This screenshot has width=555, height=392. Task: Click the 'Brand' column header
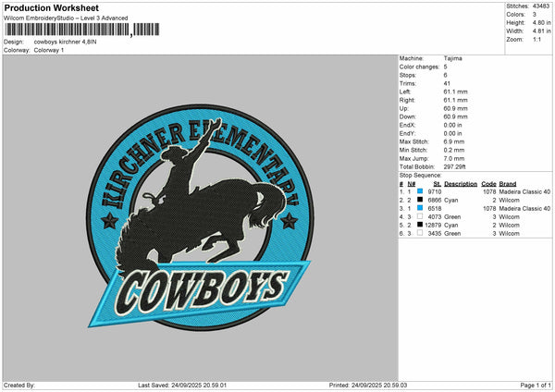[x=508, y=184]
